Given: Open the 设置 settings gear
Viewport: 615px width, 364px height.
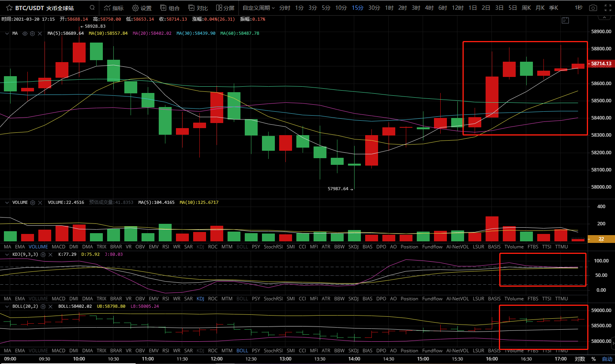Looking at the screenshot, I should (142, 8).
